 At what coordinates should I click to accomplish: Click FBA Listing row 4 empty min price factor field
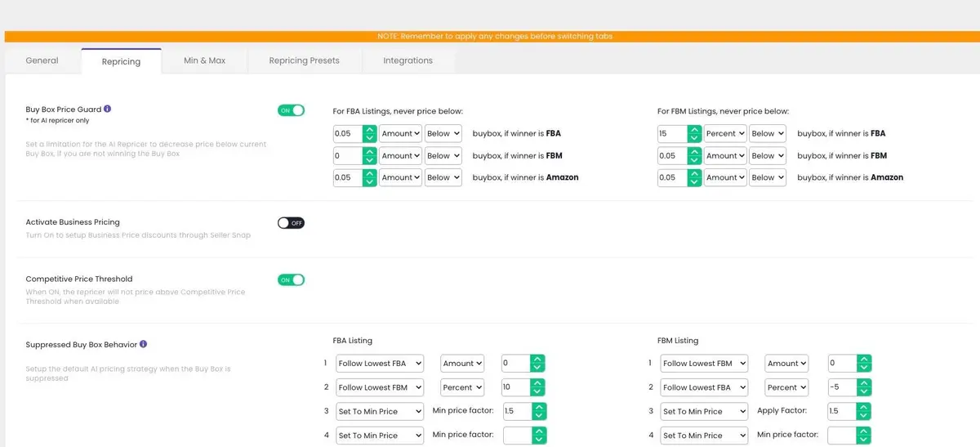(x=518, y=436)
